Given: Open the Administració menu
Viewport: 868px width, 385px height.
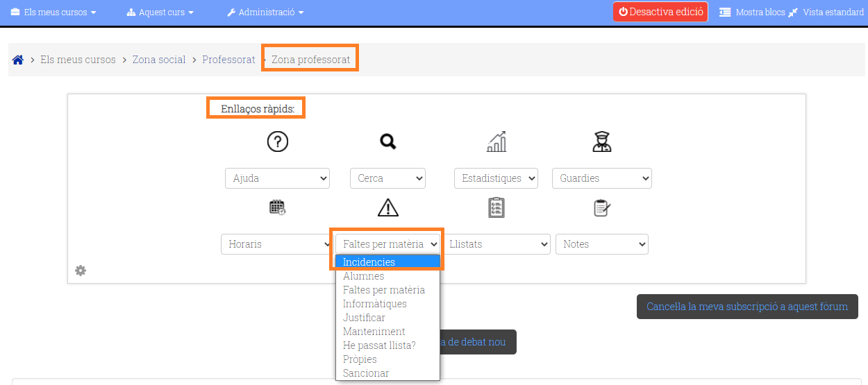Looking at the screenshot, I should coord(265,12).
